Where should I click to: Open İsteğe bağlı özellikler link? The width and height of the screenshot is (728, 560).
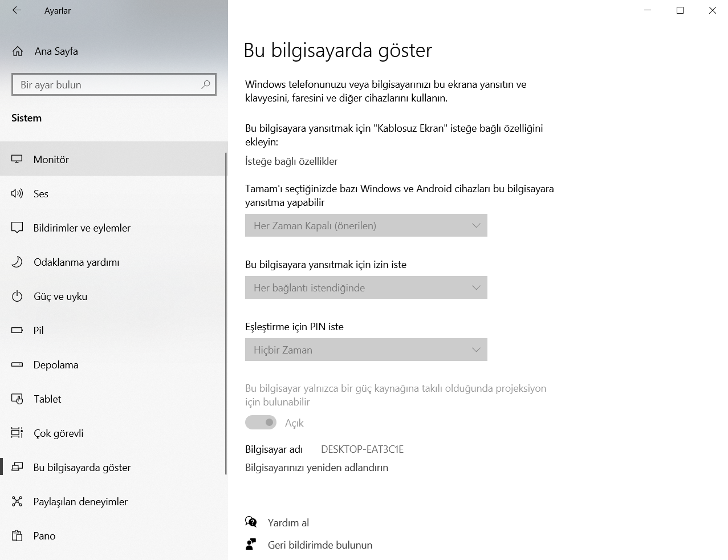click(291, 161)
